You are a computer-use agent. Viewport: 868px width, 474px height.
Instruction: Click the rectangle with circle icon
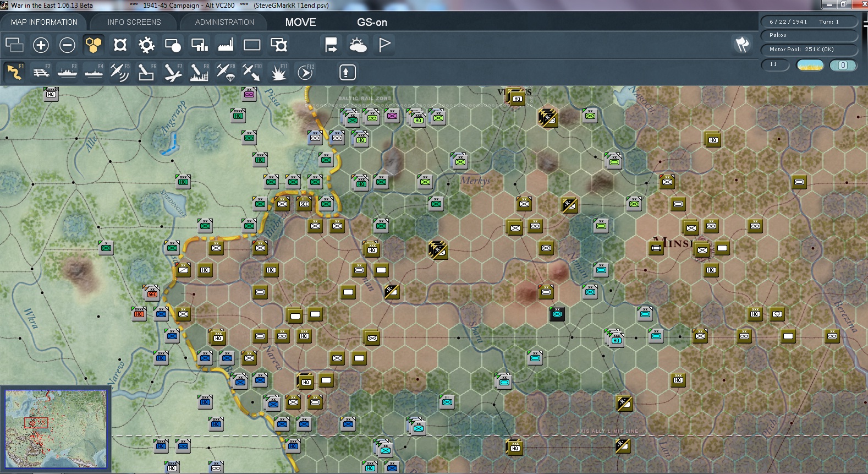[x=173, y=45]
